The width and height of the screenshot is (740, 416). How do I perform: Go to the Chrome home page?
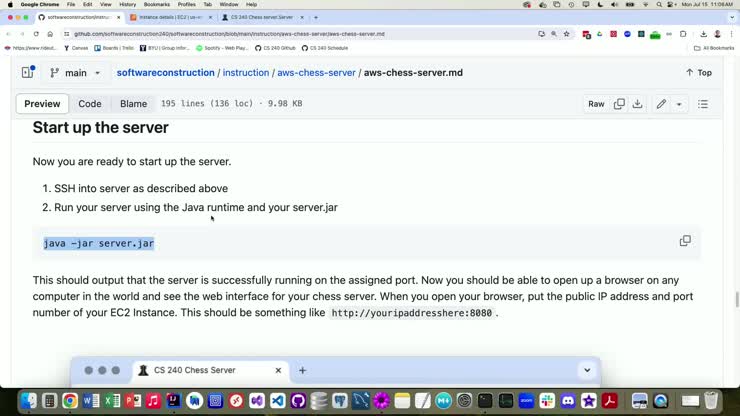tap(50, 34)
